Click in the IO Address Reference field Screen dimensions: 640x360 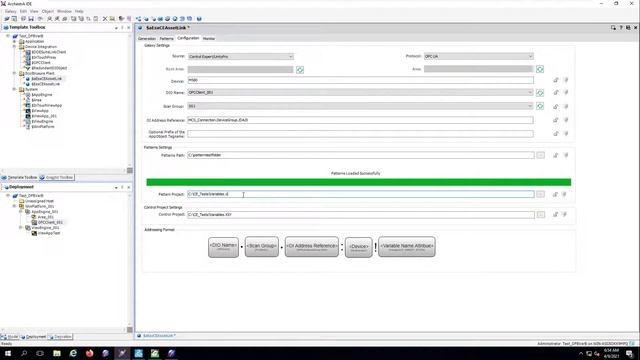coord(360,120)
